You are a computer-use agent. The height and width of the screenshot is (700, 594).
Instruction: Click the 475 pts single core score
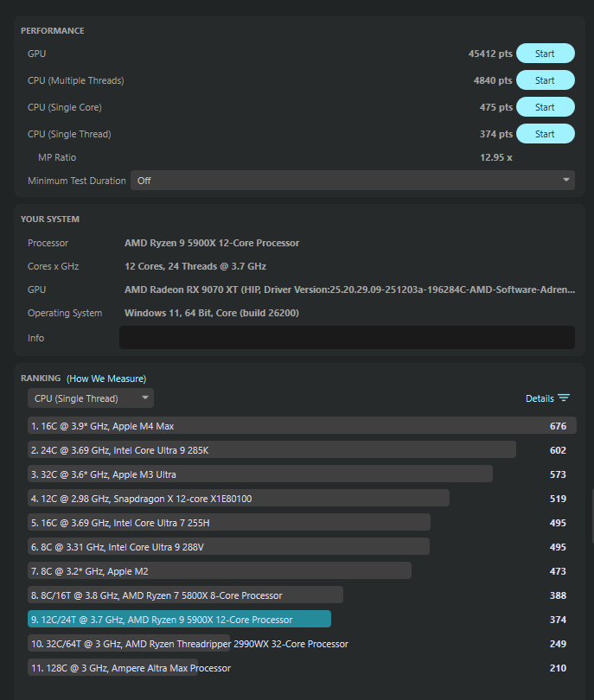[x=495, y=107]
